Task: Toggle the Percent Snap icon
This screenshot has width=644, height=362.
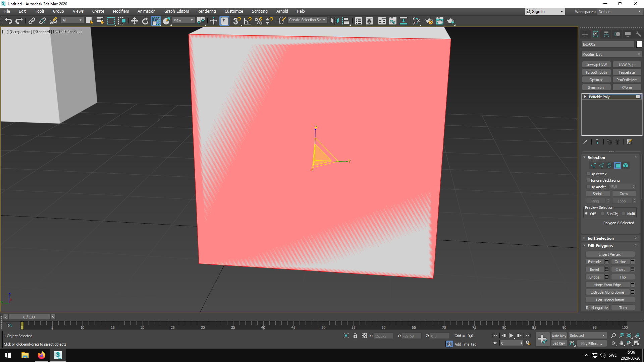Action: (259, 21)
